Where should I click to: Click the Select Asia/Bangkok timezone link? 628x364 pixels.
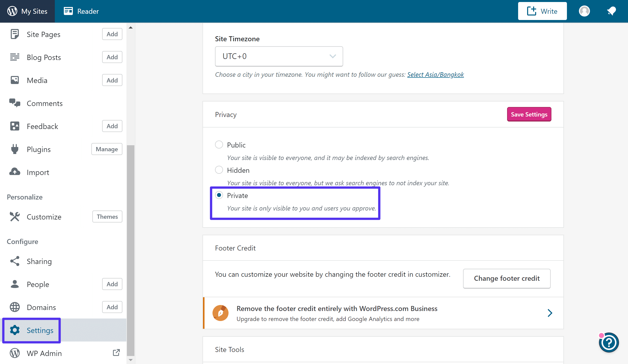click(x=436, y=74)
